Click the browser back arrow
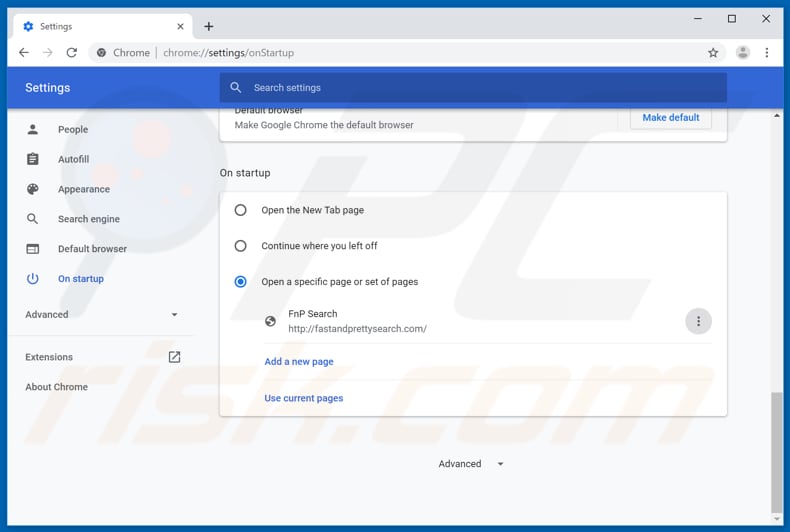The height and width of the screenshot is (532, 790). 24,52
